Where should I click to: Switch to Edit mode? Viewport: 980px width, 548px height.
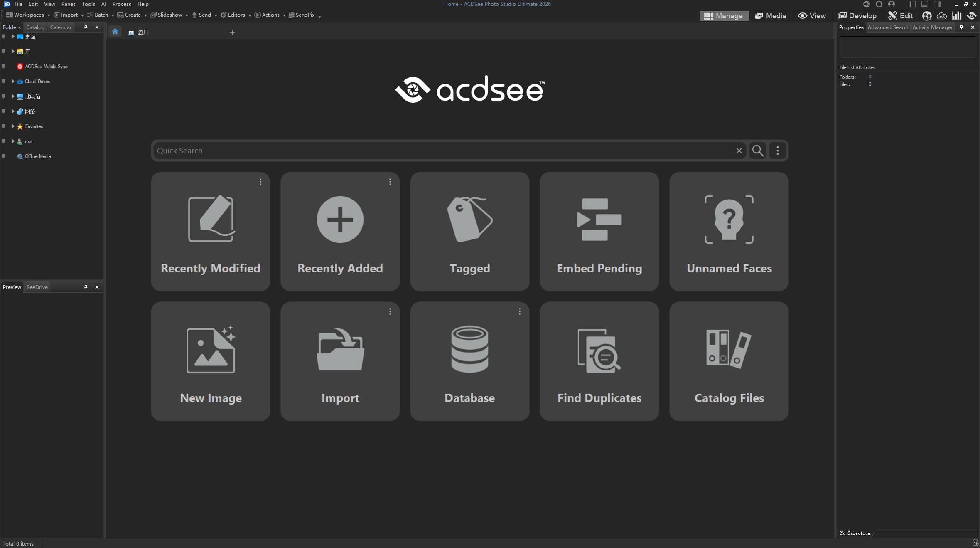coord(900,16)
